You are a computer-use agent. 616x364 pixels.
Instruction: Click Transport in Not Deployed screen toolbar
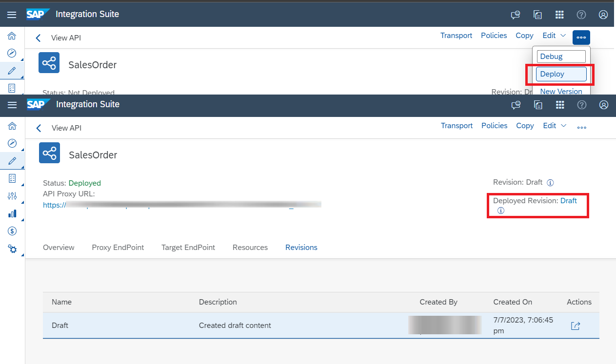coord(457,36)
